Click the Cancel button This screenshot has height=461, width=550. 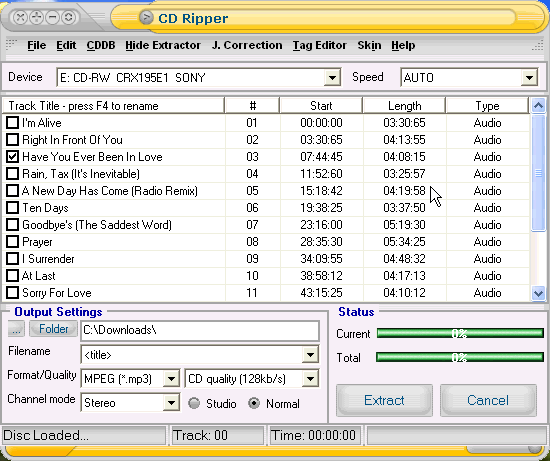point(488,400)
